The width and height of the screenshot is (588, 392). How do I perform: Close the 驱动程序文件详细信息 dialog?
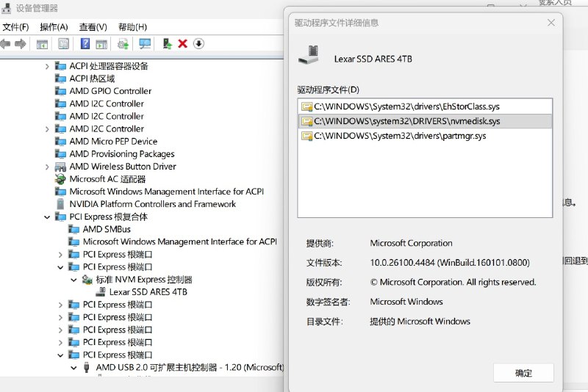[x=551, y=23]
